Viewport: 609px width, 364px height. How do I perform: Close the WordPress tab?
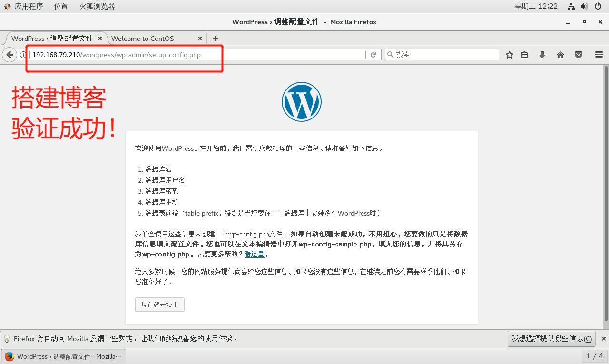point(100,39)
